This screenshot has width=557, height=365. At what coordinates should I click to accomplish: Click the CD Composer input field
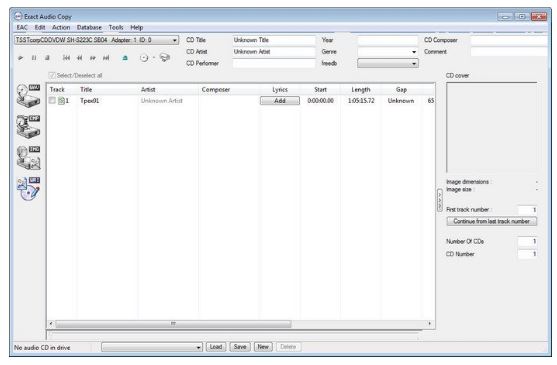[509, 40]
